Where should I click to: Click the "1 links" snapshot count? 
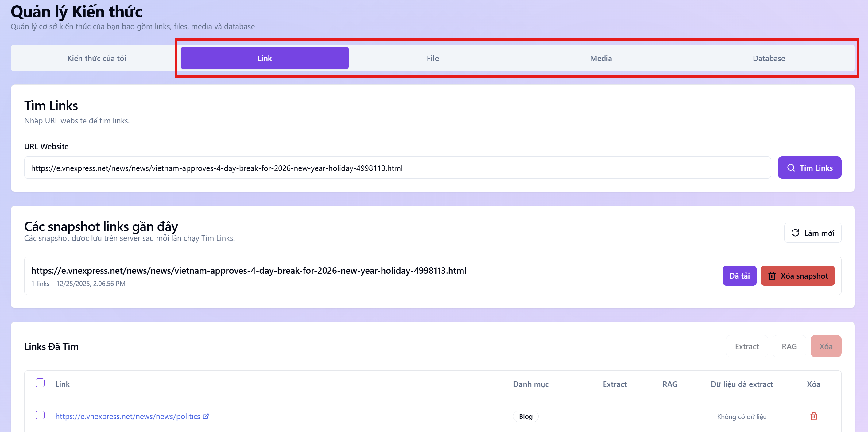coord(41,283)
